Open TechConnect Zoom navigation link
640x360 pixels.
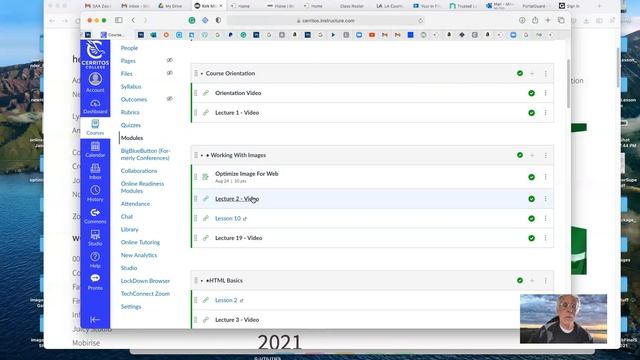[x=145, y=293]
